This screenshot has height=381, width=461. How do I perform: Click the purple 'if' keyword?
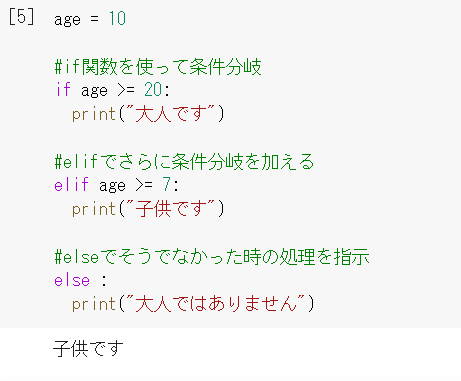[x=63, y=90]
